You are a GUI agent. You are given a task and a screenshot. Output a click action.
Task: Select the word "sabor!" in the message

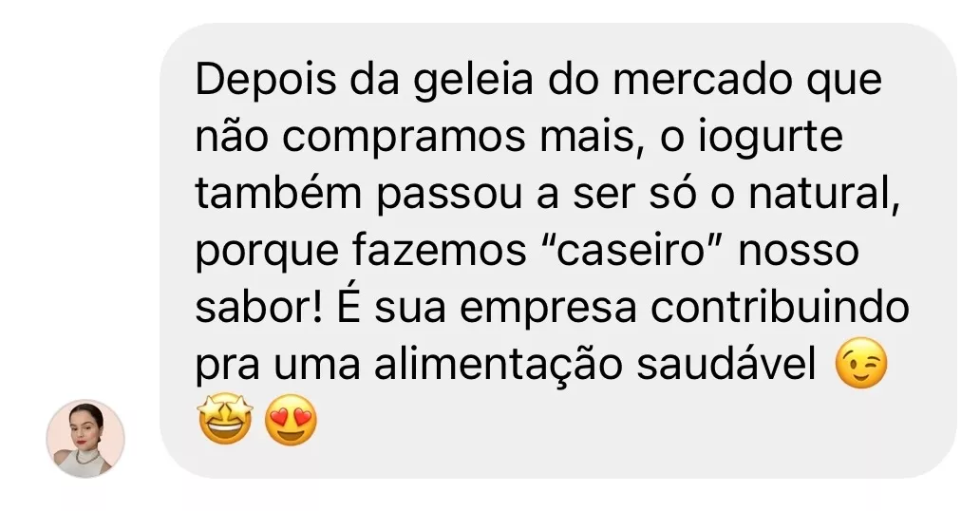click(x=258, y=308)
